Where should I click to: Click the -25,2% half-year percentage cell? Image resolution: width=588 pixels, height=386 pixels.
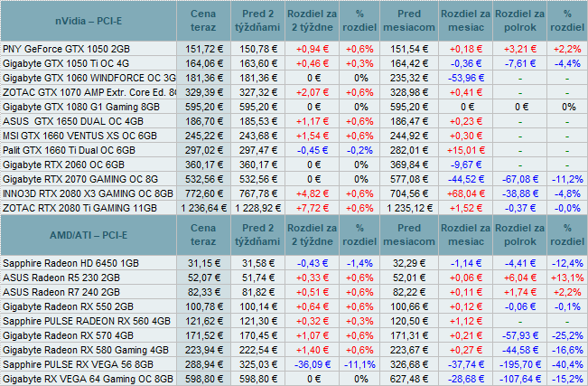click(x=567, y=335)
